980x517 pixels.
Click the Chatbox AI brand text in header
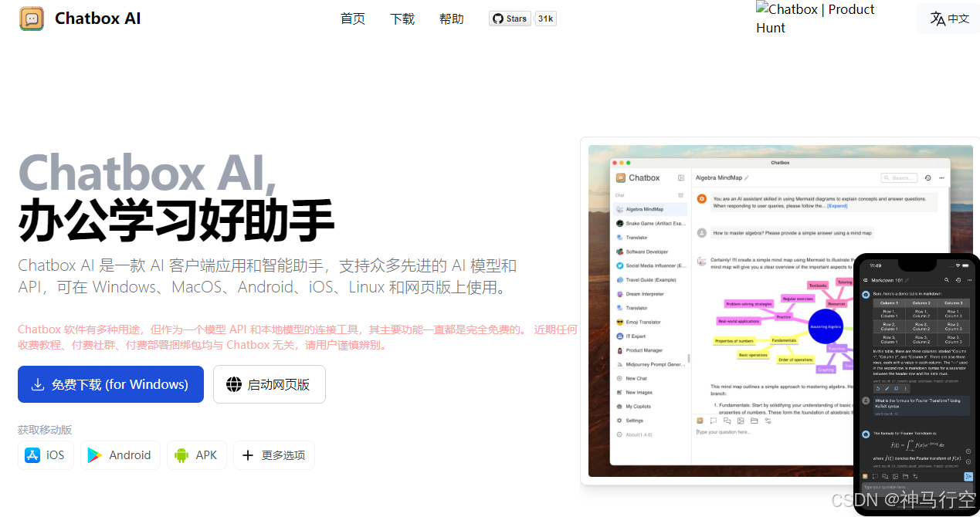(98, 19)
